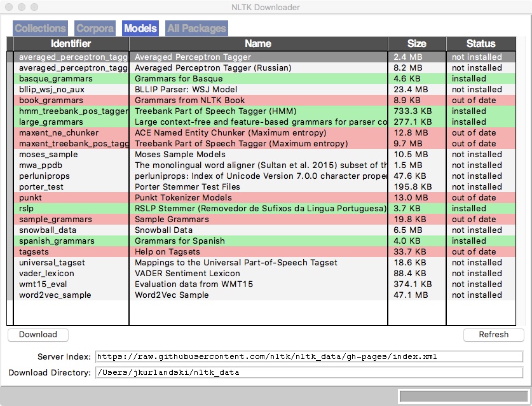532x406 pixels.
Task: Click the size value 733.3 KB
Action: pyautogui.click(x=413, y=111)
